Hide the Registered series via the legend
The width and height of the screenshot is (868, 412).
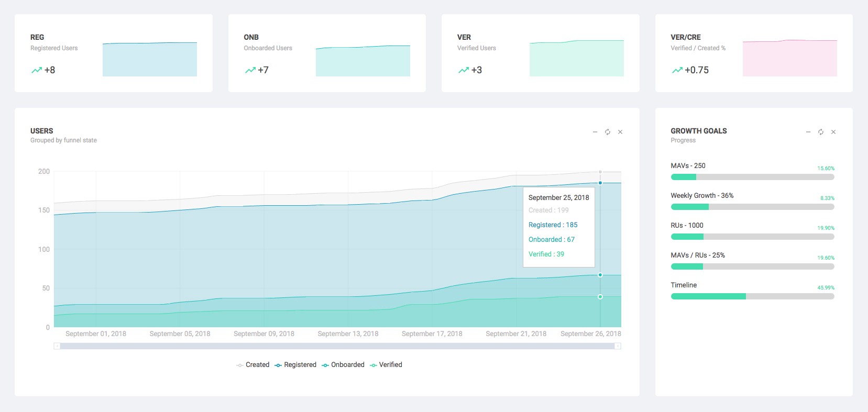(x=295, y=365)
